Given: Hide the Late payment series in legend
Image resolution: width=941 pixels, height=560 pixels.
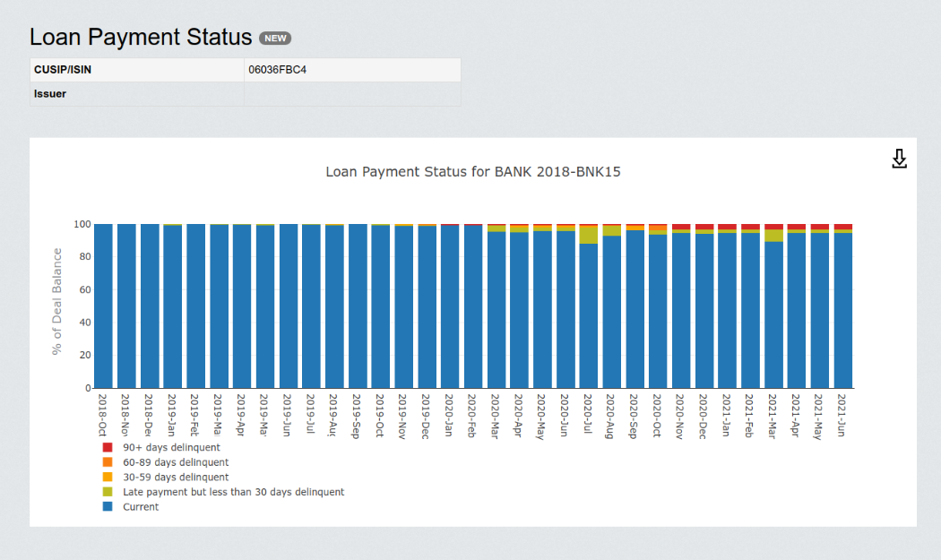Looking at the screenshot, I should coord(233,492).
